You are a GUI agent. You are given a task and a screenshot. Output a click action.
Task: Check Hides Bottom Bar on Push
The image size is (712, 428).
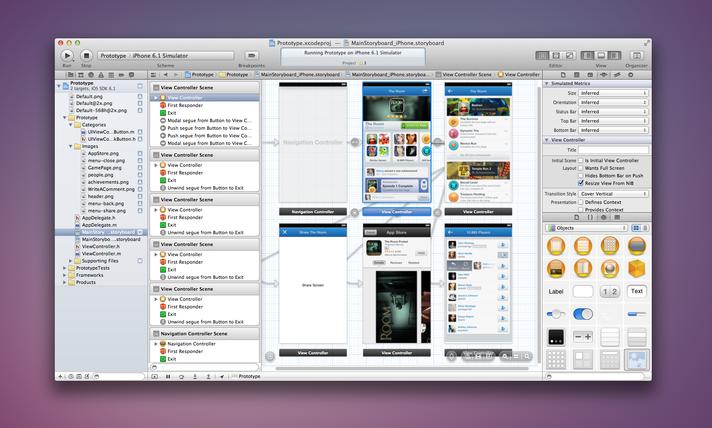click(x=580, y=176)
